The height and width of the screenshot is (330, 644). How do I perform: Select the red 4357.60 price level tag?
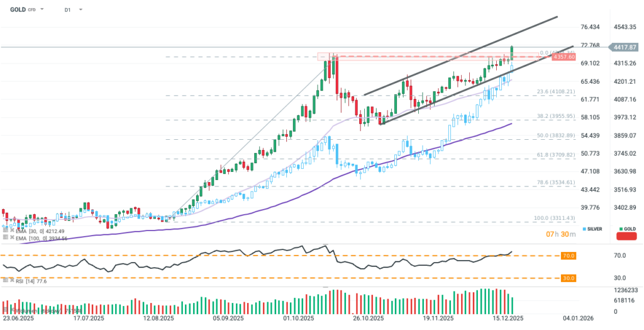(563, 57)
